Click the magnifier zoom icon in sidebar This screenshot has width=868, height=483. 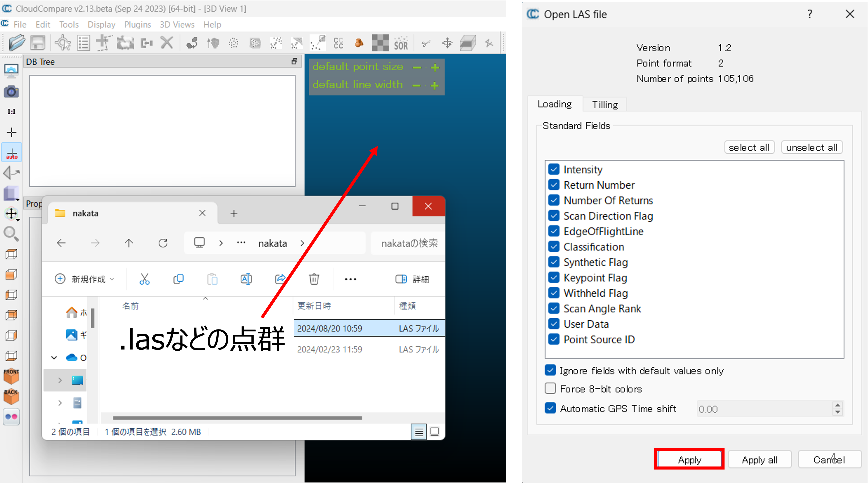(11, 234)
